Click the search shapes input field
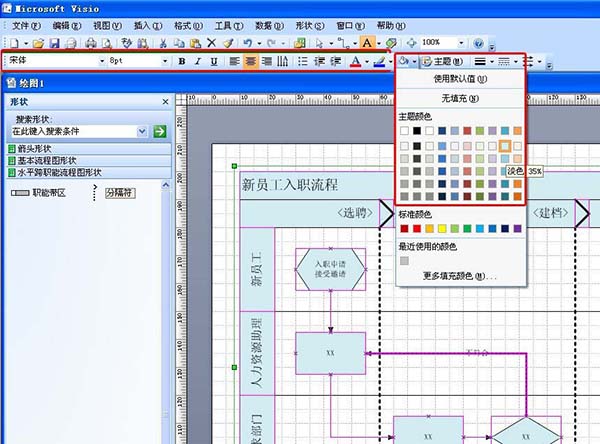The image size is (600, 444). [x=74, y=131]
